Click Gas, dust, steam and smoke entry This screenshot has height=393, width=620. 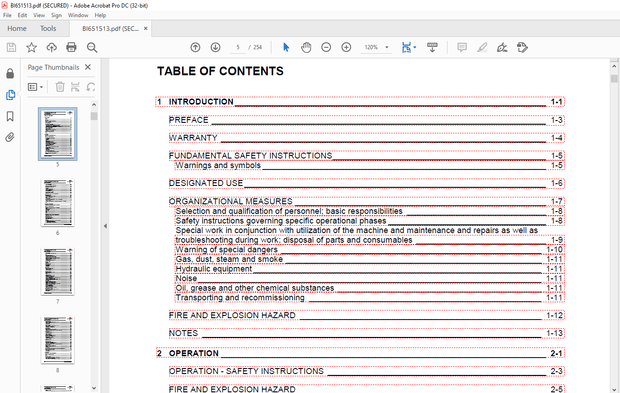coord(370,259)
